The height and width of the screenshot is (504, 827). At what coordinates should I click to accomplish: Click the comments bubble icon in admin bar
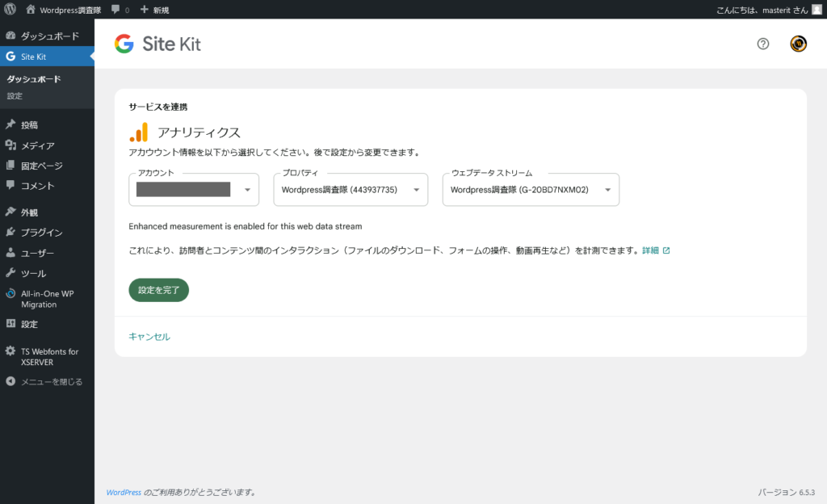click(115, 10)
